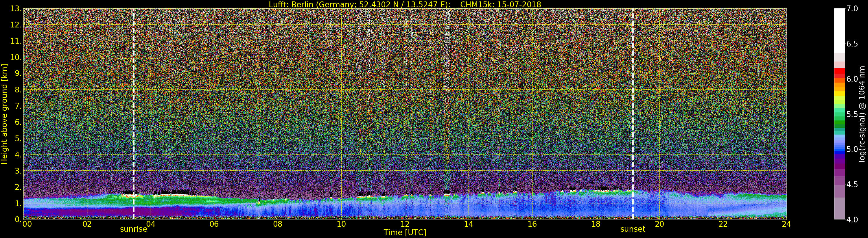Click the "20" time axis tick label

click(x=659, y=224)
